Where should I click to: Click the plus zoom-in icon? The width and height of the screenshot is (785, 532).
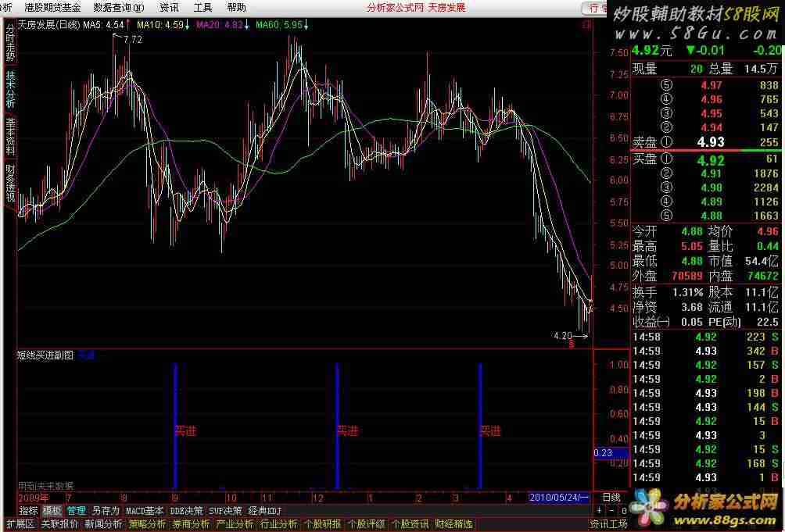click(x=599, y=511)
